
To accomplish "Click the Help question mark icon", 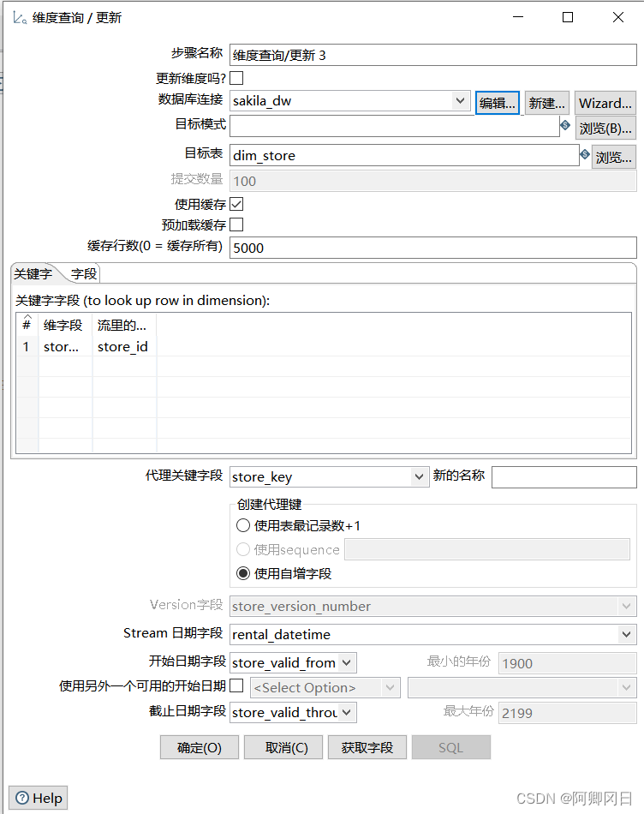I will pos(22,798).
